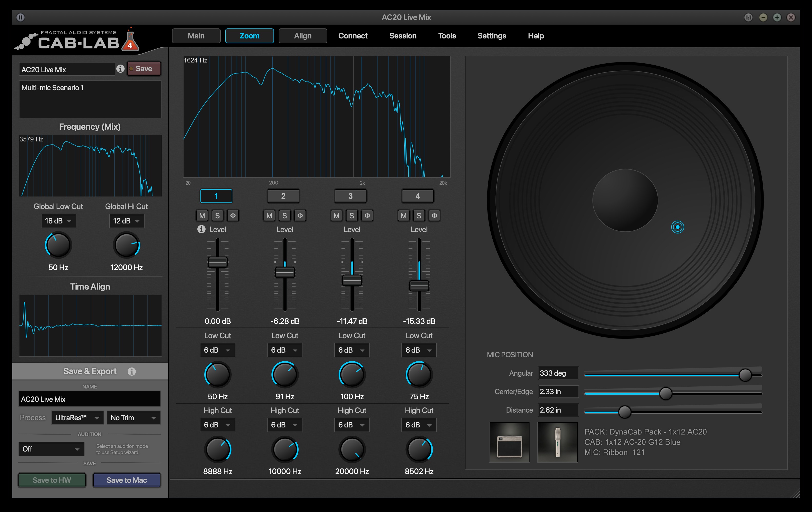The width and height of the screenshot is (812, 512).
Task: Click channel 2 High Cut knob at 10000 Hz
Action: (x=285, y=449)
